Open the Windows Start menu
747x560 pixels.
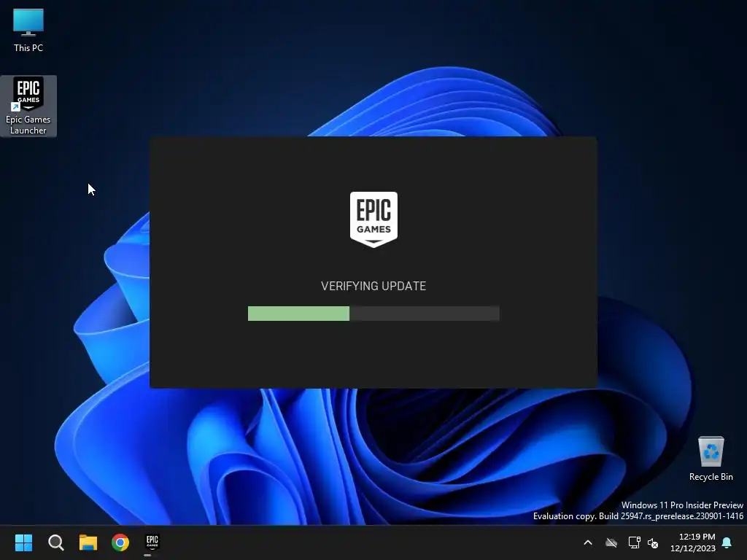tap(23, 542)
